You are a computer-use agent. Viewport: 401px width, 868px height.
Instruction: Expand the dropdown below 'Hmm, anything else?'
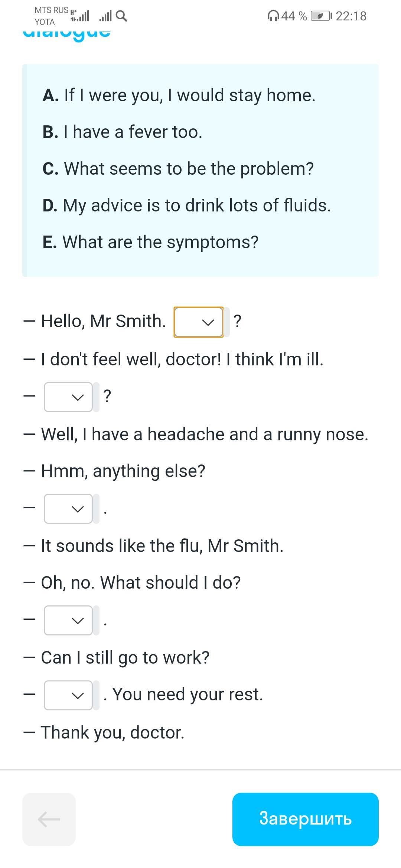pyautogui.click(x=68, y=509)
